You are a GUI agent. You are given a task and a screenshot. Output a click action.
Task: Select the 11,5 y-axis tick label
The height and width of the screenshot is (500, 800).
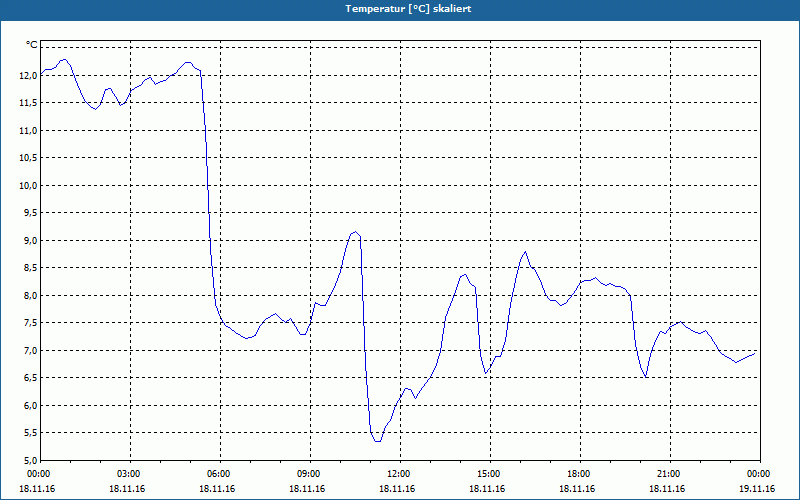(28, 103)
